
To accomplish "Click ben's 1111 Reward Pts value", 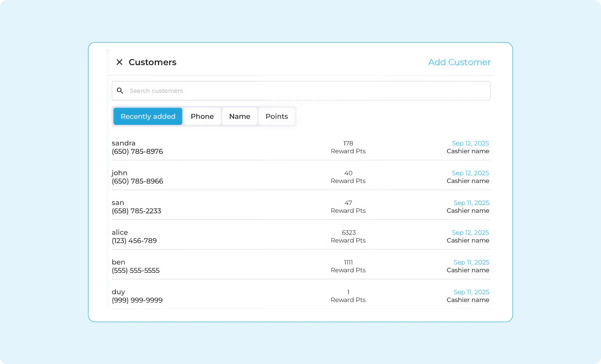I will coord(348,262).
